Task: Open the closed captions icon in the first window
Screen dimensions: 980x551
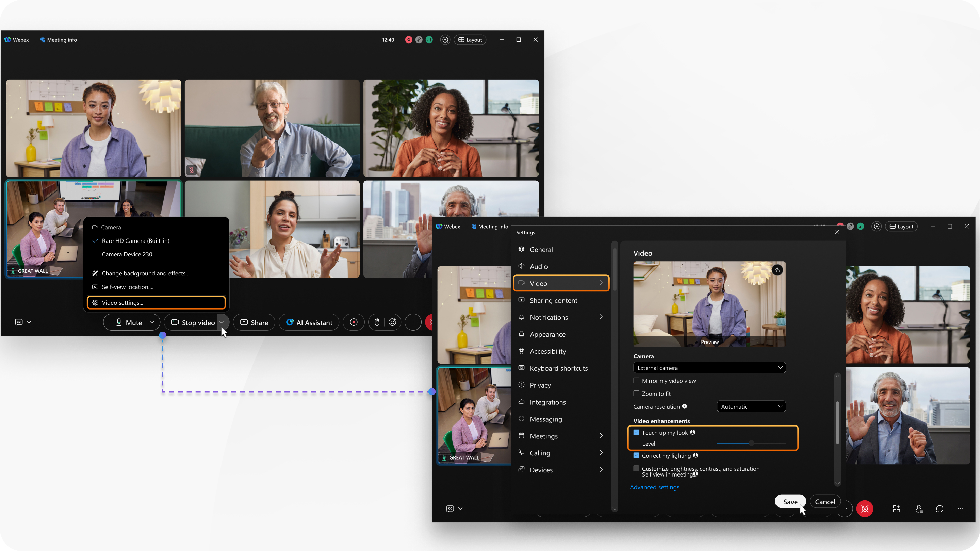Action: point(19,322)
